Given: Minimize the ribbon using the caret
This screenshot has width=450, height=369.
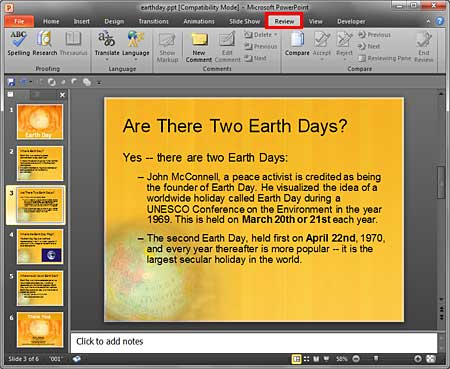Looking at the screenshot, I should click(x=428, y=21).
